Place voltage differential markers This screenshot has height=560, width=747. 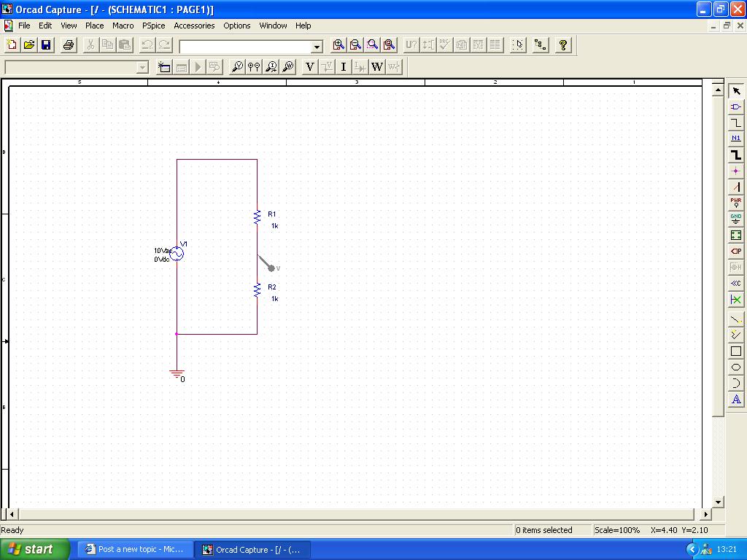click(254, 67)
